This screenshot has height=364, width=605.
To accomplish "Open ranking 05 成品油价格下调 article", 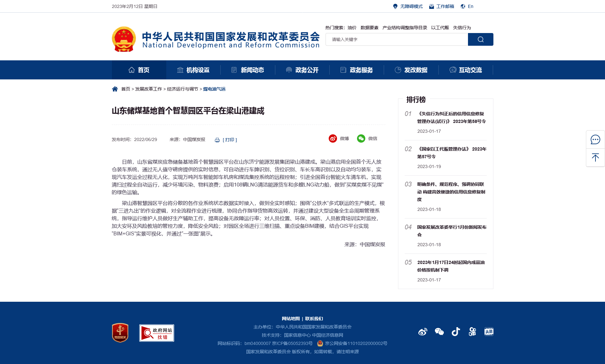I will [x=451, y=266].
